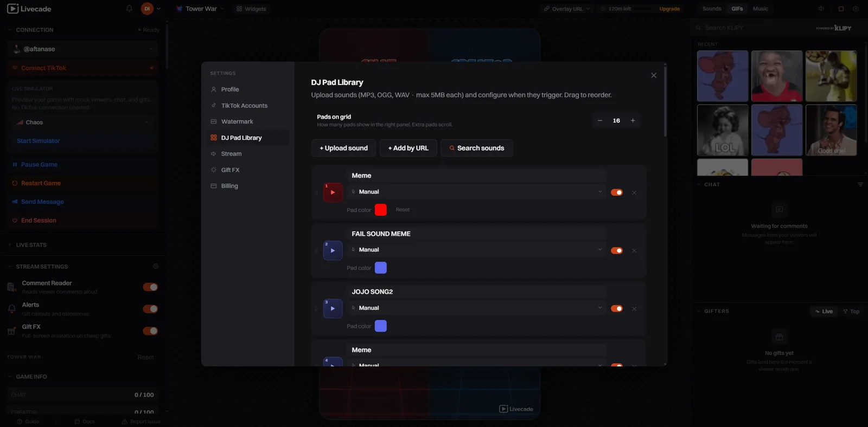The image size is (868, 427).
Task: Toggle Comment Reader switch
Action: (150, 287)
